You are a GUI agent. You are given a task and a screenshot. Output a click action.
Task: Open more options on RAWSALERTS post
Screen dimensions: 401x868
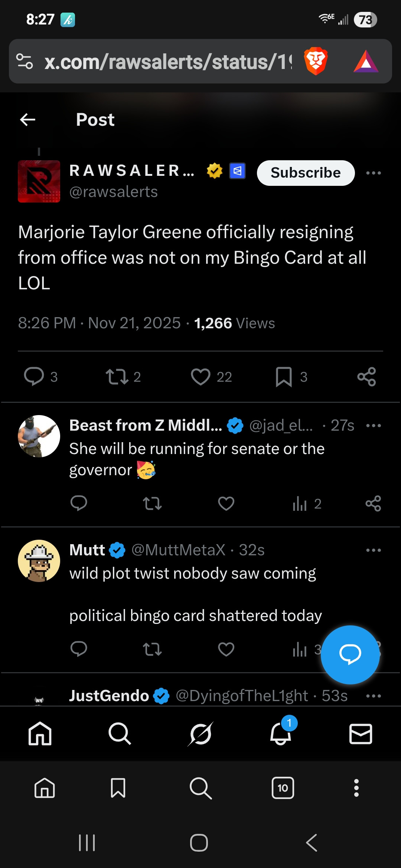[373, 173]
